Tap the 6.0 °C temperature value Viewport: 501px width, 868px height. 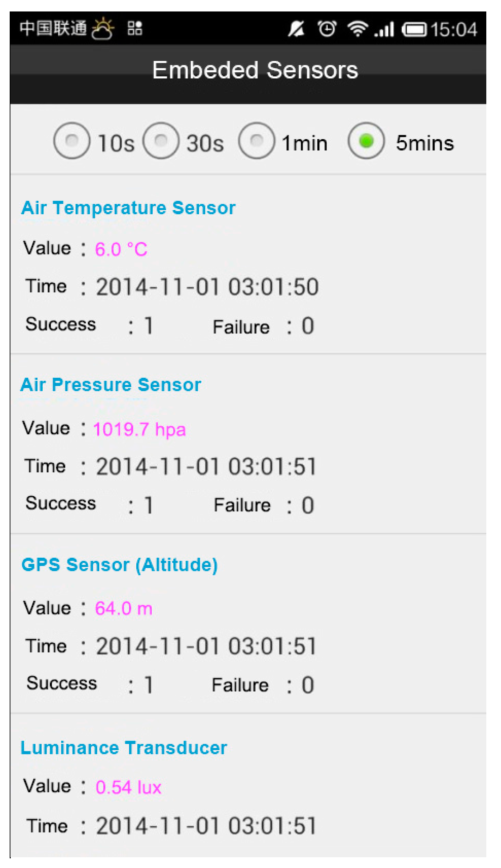[121, 249]
